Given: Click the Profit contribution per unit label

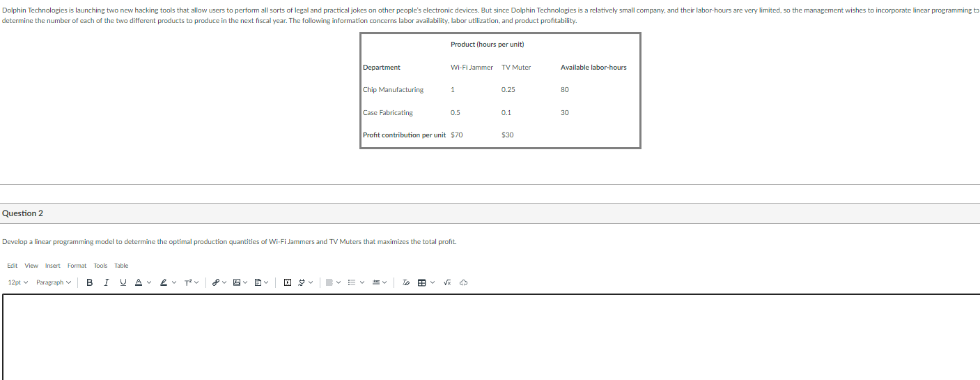Looking at the screenshot, I should [404, 135].
